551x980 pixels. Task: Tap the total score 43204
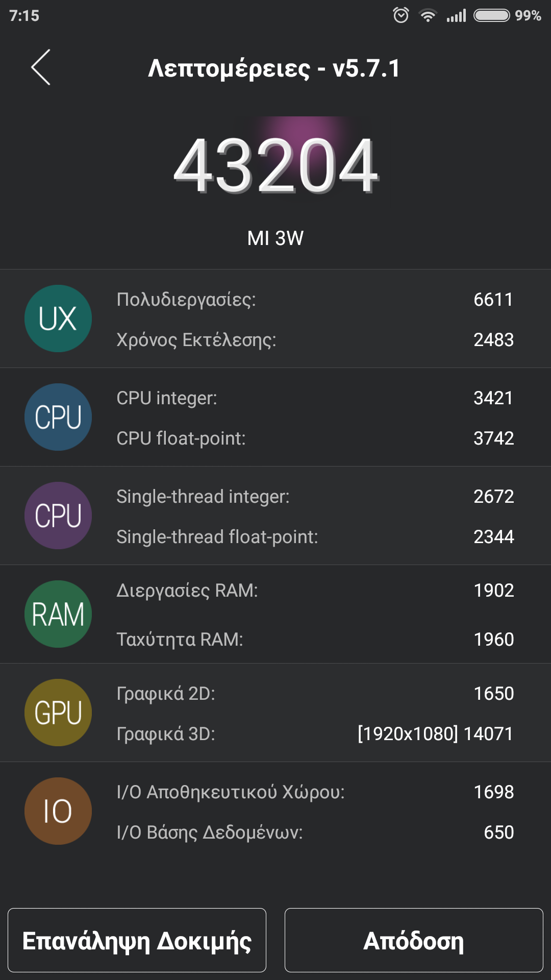tap(275, 166)
